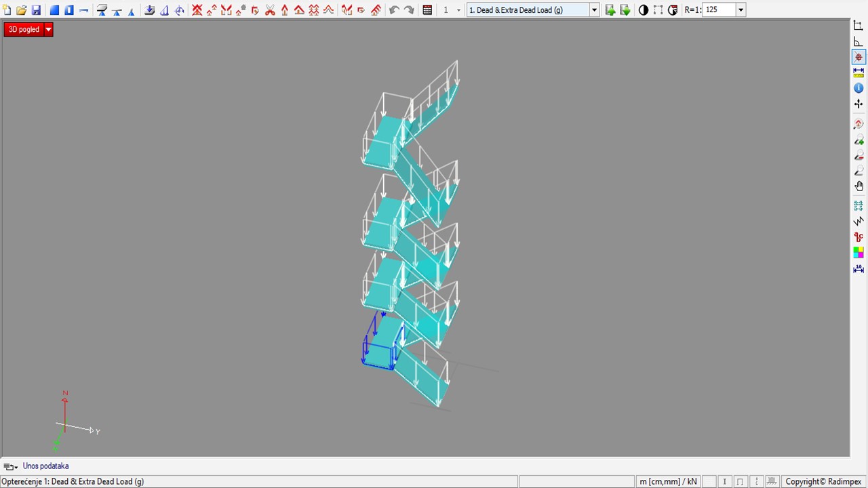Toggle the active crosshair snap button

[859, 58]
